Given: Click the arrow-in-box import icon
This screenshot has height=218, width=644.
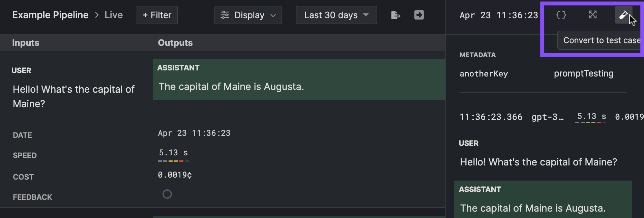Looking at the screenshot, I should pos(419,15).
